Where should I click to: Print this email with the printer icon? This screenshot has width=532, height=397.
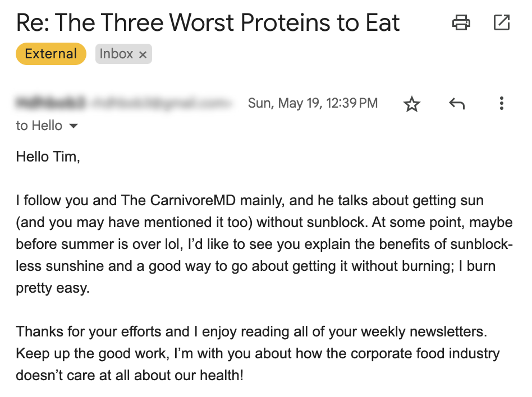click(461, 23)
